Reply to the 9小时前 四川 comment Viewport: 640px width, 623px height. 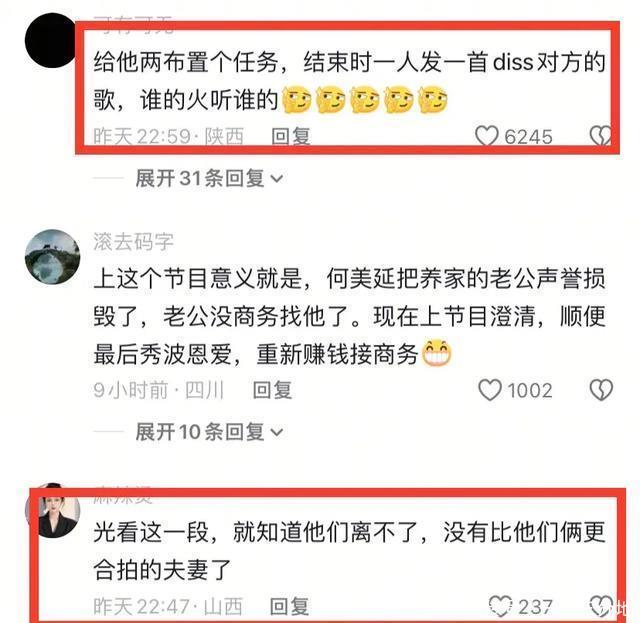tap(272, 390)
